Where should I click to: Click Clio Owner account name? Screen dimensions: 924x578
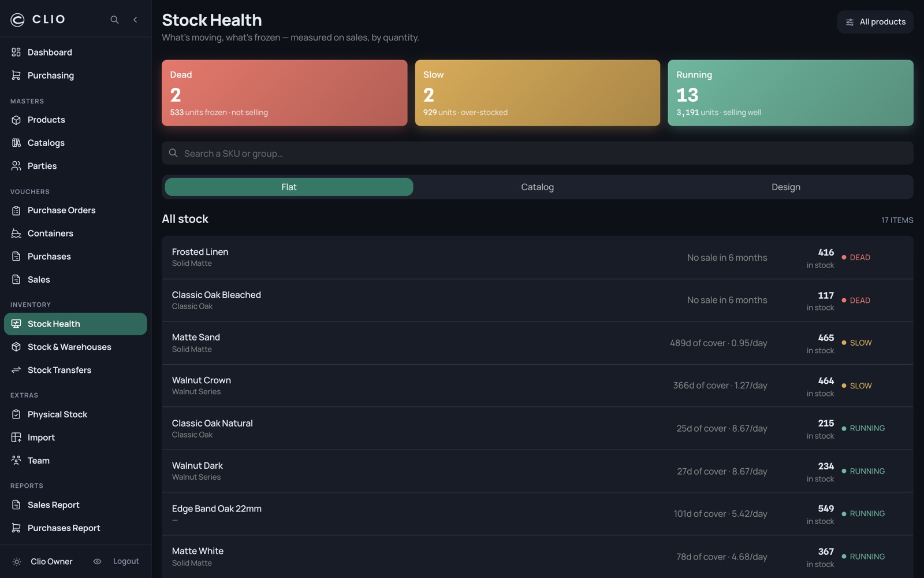tap(51, 561)
